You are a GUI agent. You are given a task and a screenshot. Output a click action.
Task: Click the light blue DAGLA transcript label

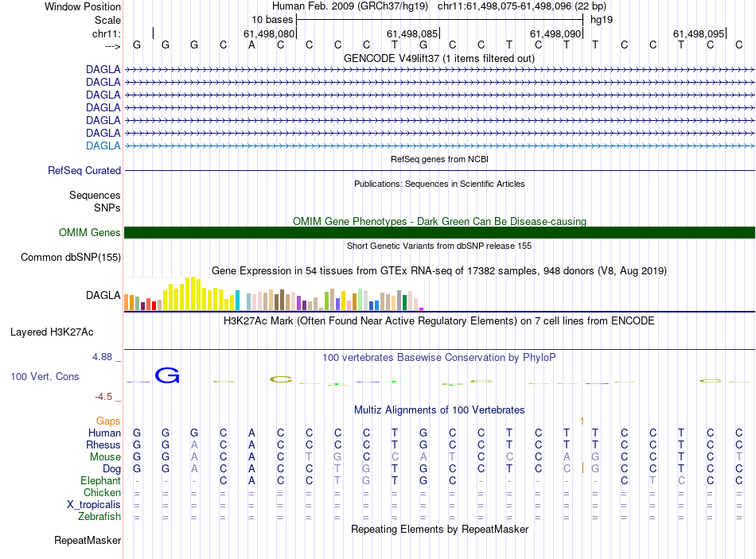[103, 146]
